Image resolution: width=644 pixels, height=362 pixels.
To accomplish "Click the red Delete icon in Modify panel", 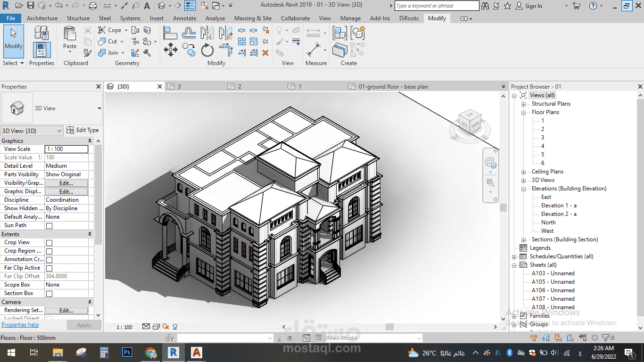I will (x=265, y=53).
